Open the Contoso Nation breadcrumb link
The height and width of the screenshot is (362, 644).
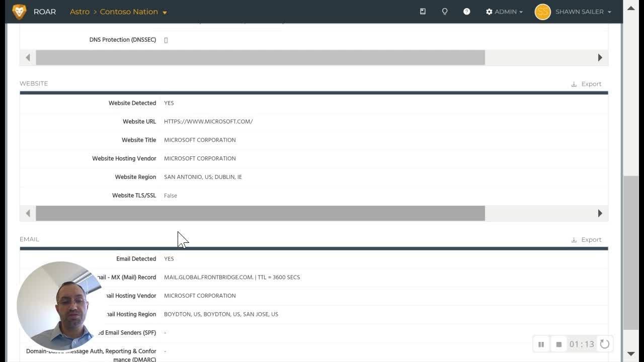(129, 12)
